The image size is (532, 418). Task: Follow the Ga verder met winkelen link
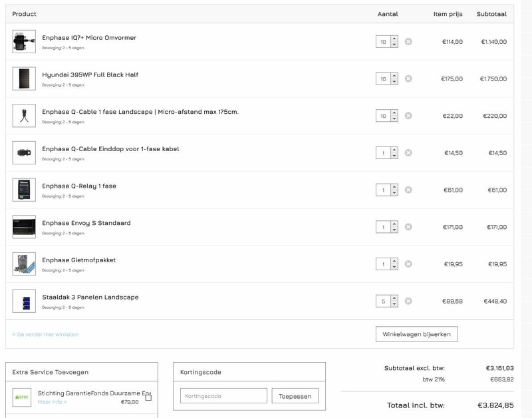(45, 334)
